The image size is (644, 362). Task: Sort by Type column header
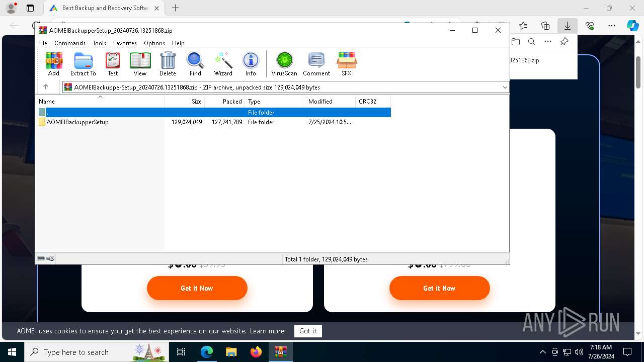click(275, 102)
